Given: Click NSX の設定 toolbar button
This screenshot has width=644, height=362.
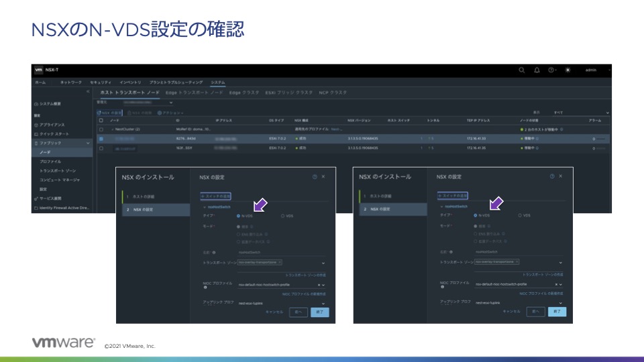Looking at the screenshot, I should 109,113.
